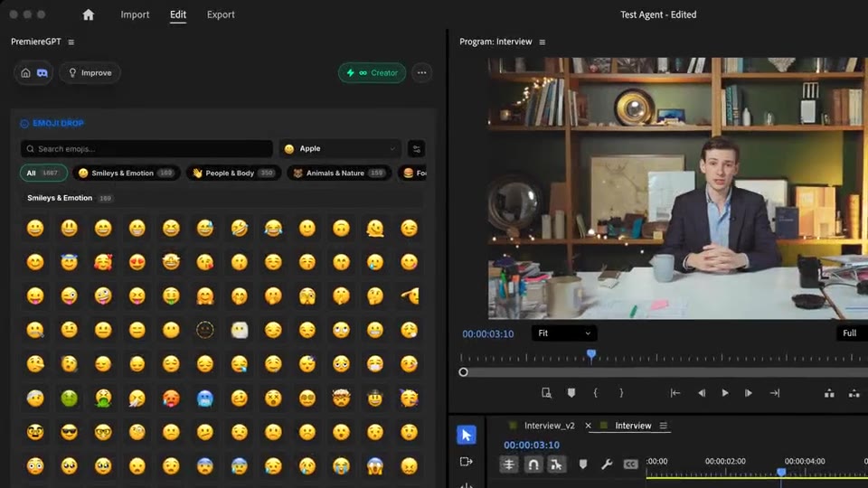The height and width of the screenshot is (488, 868).
Task: Click the Search emojis field
Action: (x=146, y=149)
